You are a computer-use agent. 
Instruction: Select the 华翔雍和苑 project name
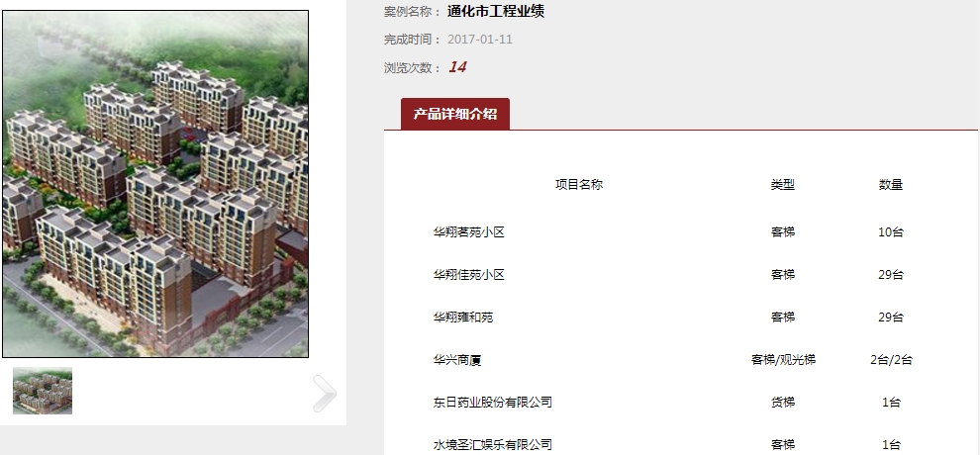463,318
